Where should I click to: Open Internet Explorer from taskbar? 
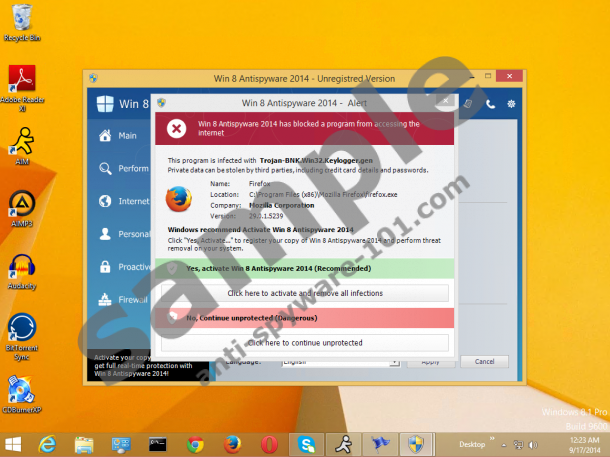tap(48, 444)
